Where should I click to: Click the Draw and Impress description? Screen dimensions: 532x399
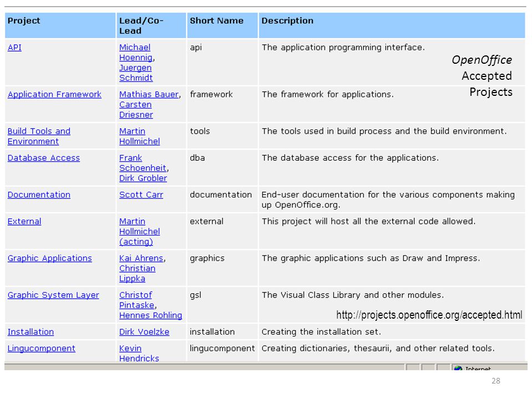tap(371, 258)
